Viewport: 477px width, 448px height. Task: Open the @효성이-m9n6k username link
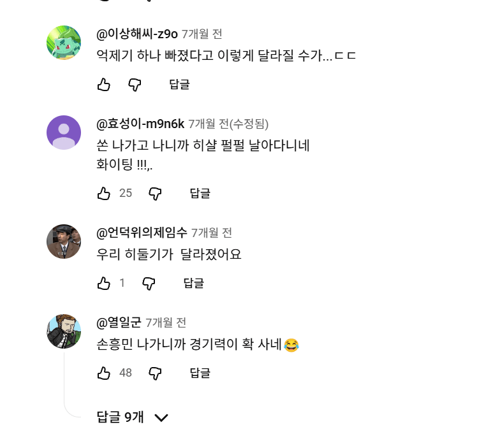point(140,124)
